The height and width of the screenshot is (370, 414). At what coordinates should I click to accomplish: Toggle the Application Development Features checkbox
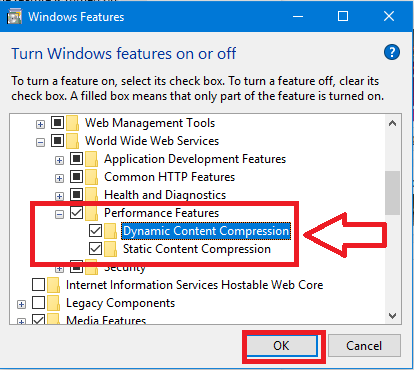point(76,158)
